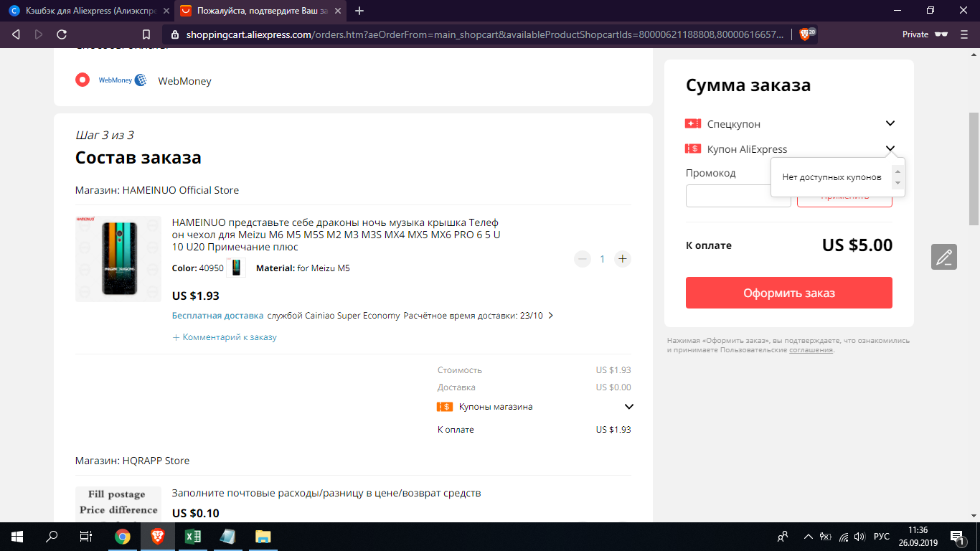Click the Магазин: HAMEINUO Official Store label
Screen dimensions: 980x551
[x=157, y=190]
